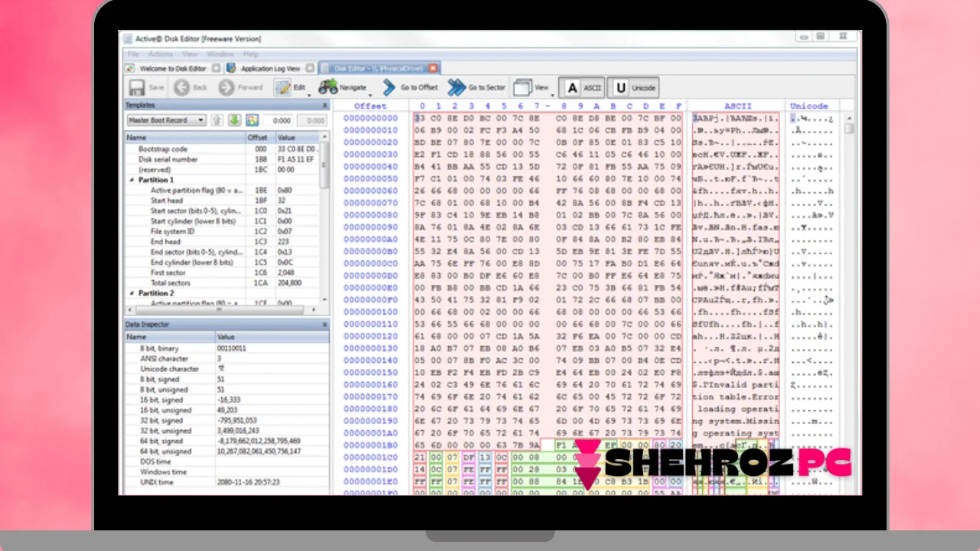
Task: Select the (reserved) row
Action: pyautogui.click(x=223, y=169)
